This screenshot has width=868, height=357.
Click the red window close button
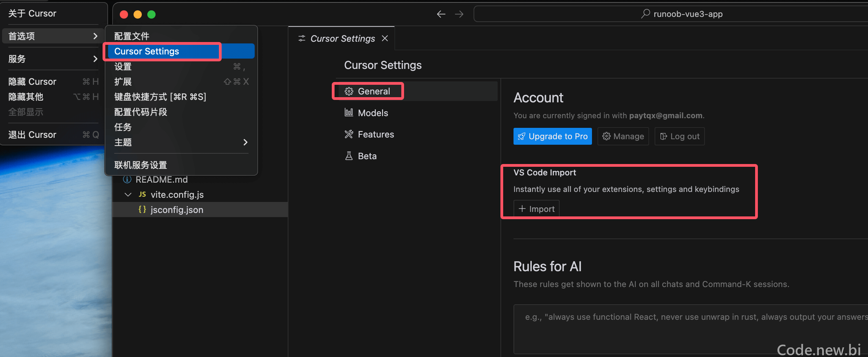[124, 14]
